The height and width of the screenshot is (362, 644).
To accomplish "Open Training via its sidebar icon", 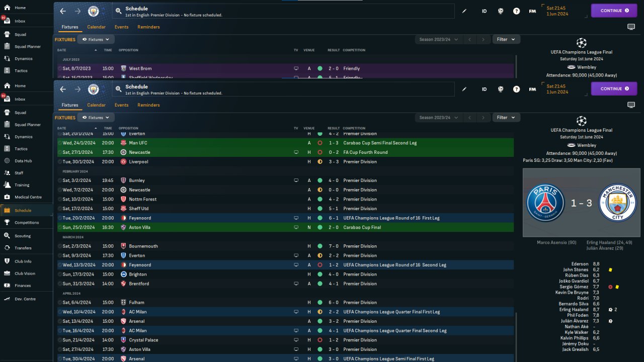I will pyautogui.click(x=7, y=185).
